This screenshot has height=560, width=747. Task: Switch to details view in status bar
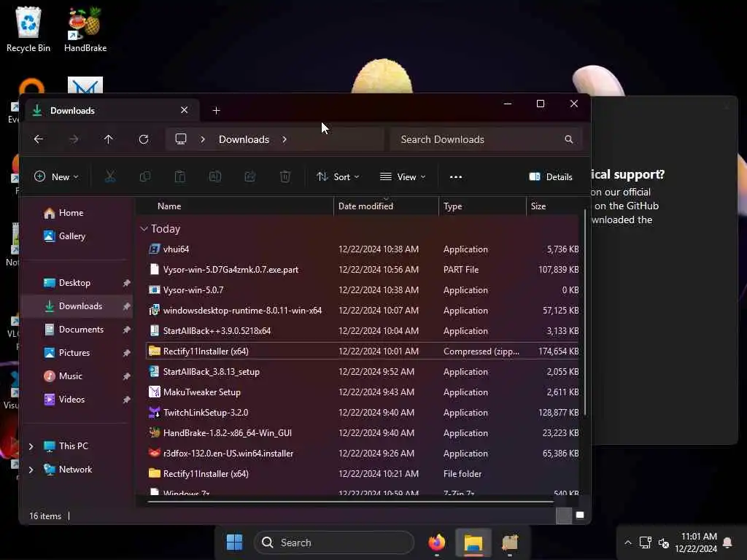coord(564,516)
